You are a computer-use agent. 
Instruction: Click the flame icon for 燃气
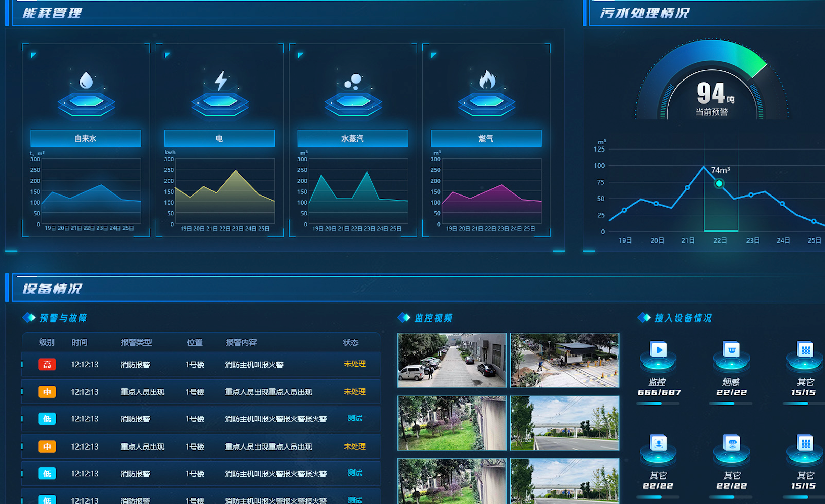(487, 80)
